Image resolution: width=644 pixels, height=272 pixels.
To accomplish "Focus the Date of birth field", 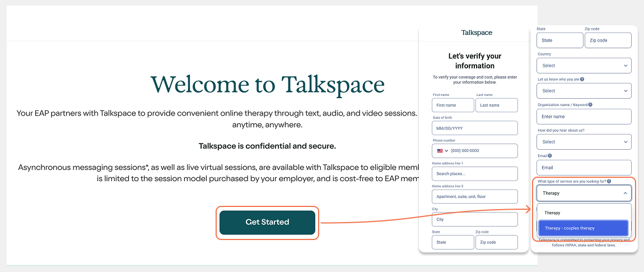I will click(x=474, y=128).
